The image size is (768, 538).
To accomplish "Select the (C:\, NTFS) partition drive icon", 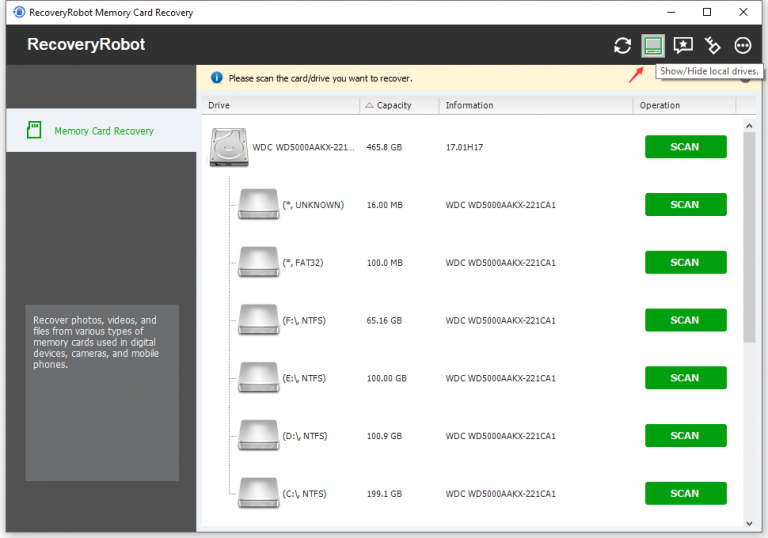I will (259, 493).
